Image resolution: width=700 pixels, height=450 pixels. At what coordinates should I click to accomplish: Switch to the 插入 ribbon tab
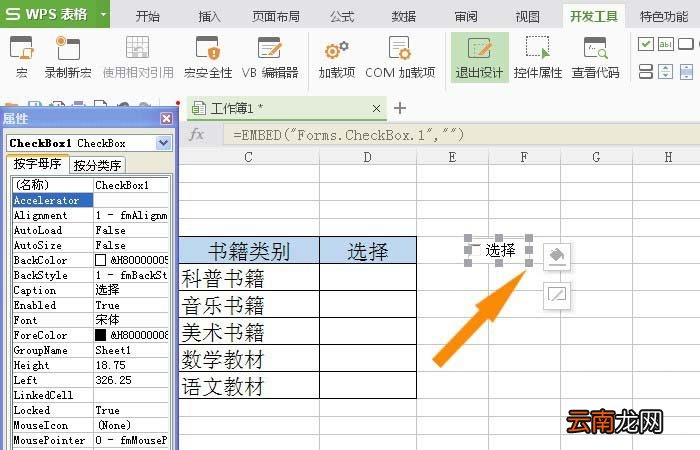click(209, 17)
